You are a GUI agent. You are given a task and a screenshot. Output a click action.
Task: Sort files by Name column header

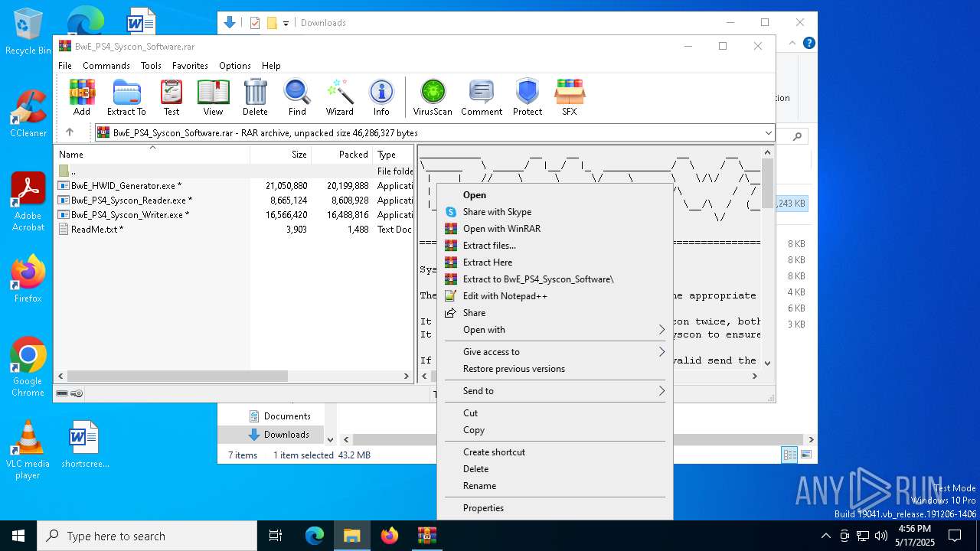tap(153, 155)
